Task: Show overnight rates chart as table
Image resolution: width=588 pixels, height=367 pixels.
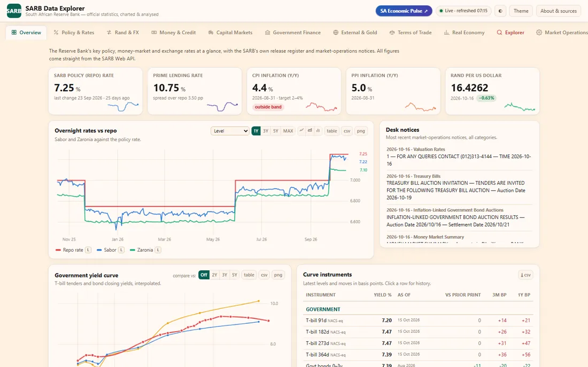Action: (x=331, y=131)
